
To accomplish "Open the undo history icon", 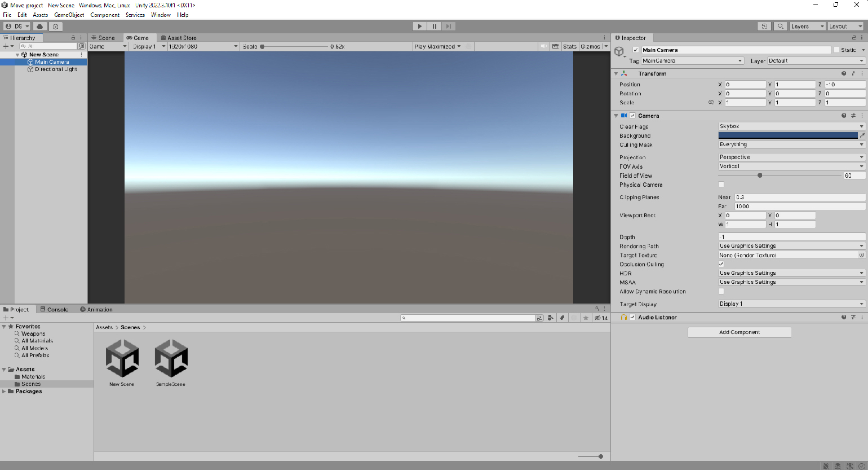I will 764,27.
